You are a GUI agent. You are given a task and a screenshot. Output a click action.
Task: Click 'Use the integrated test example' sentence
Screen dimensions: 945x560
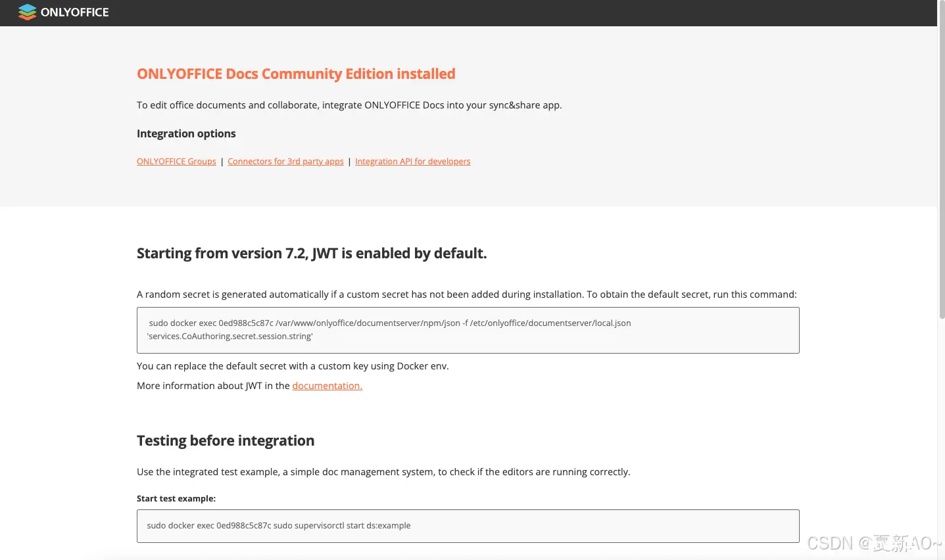[383, 472]
